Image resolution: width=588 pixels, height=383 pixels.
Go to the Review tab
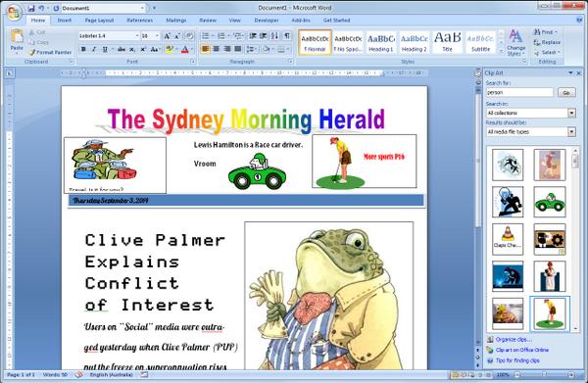click(208, 21)
